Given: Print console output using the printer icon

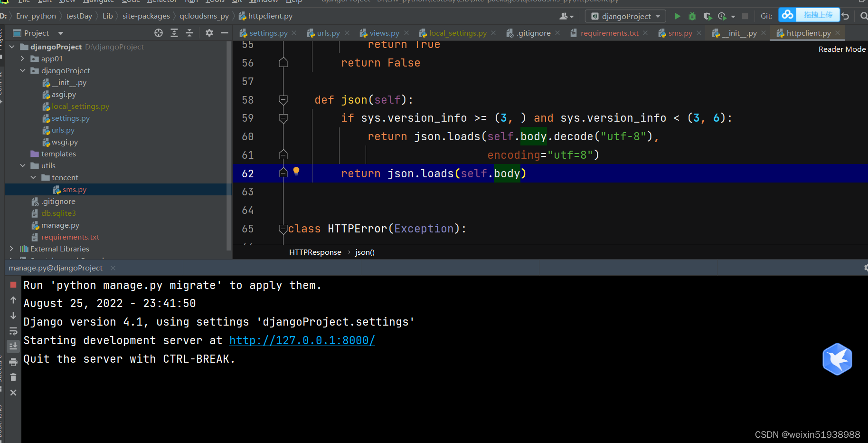Looking at the screenshot, I should click(x=13, y=361).
